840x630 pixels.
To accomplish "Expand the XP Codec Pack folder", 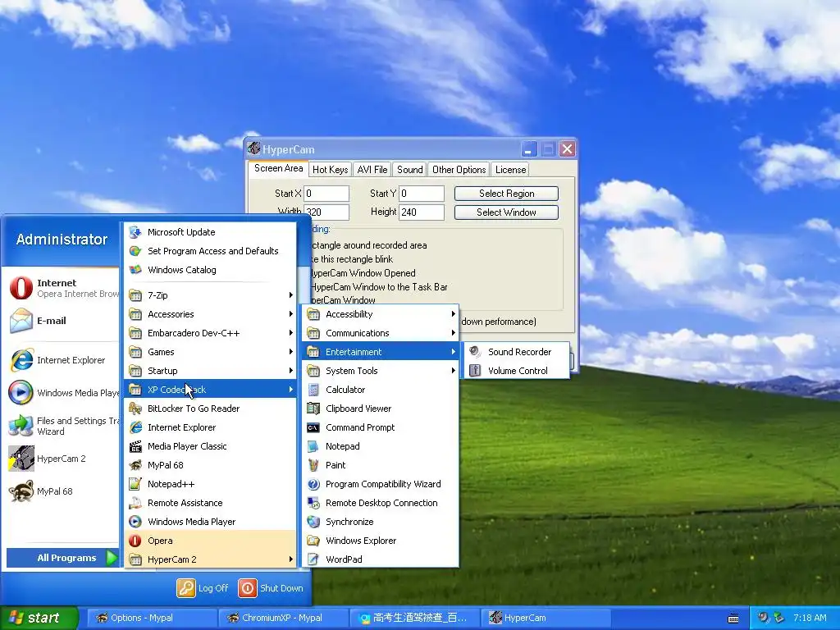I will click(211, 390).
